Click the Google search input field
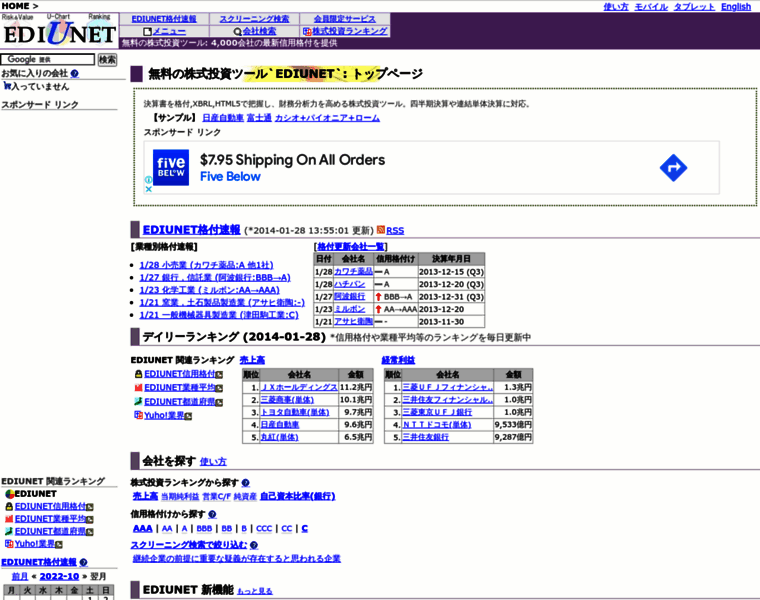This screenshot has width=760, height=600. 48,60
